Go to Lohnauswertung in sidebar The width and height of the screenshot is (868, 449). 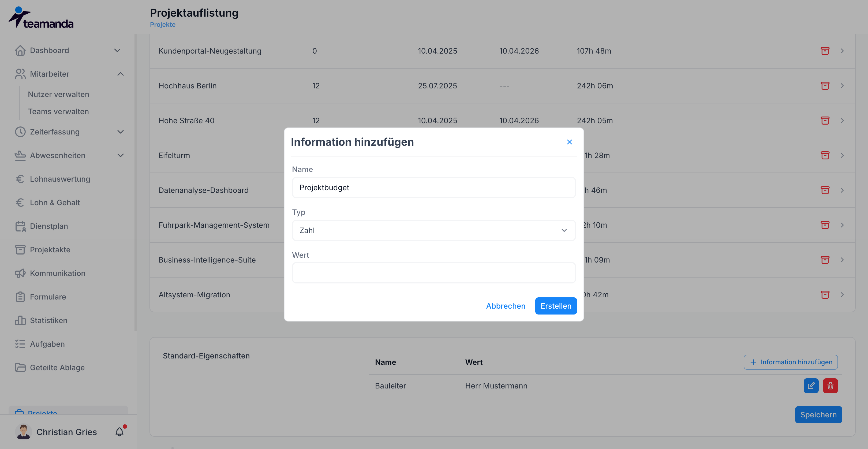click(x=60, y=179)
